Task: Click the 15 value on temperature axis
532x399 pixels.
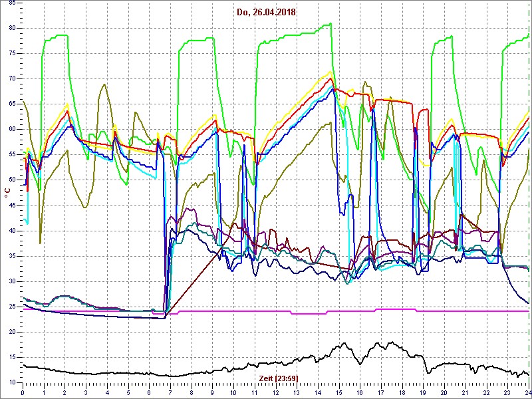Action: pyautogui.click(x=11, y=357)
